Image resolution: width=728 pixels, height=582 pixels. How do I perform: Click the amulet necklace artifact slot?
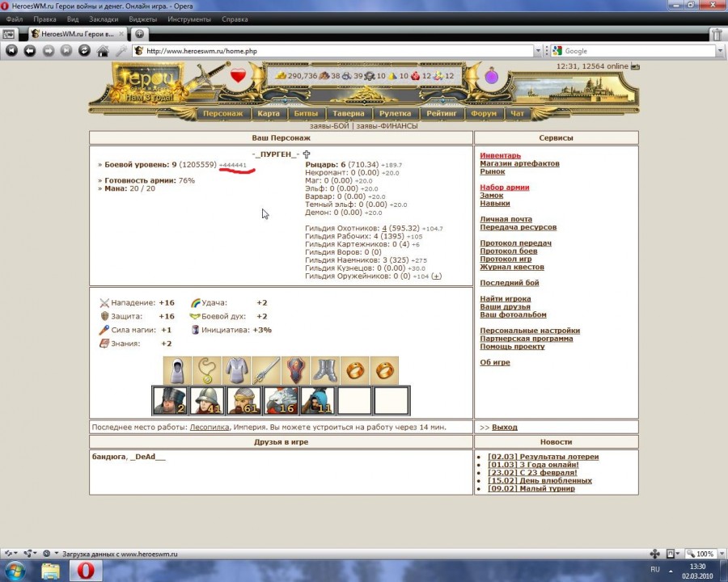[x=206, y=370]
